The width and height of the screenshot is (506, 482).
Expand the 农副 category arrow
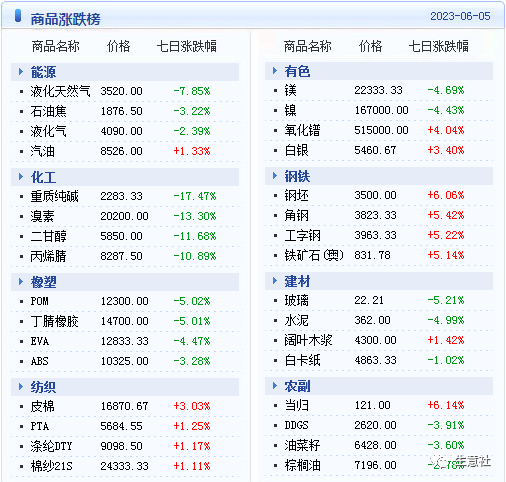275,386
